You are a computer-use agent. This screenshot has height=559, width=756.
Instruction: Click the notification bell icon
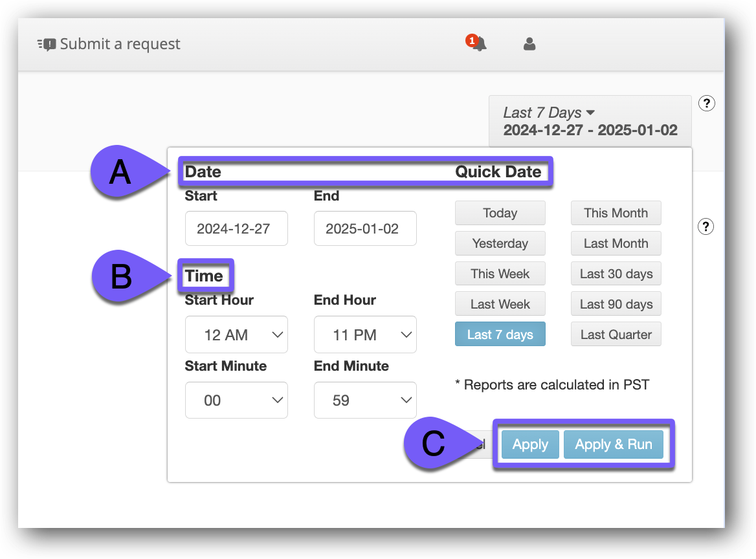pos(478,44)
